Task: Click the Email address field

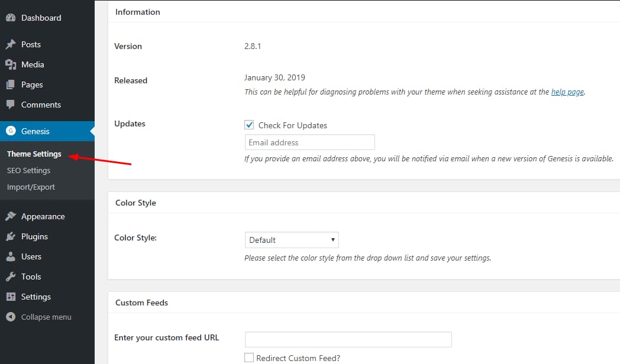Action: click(309, 142)
